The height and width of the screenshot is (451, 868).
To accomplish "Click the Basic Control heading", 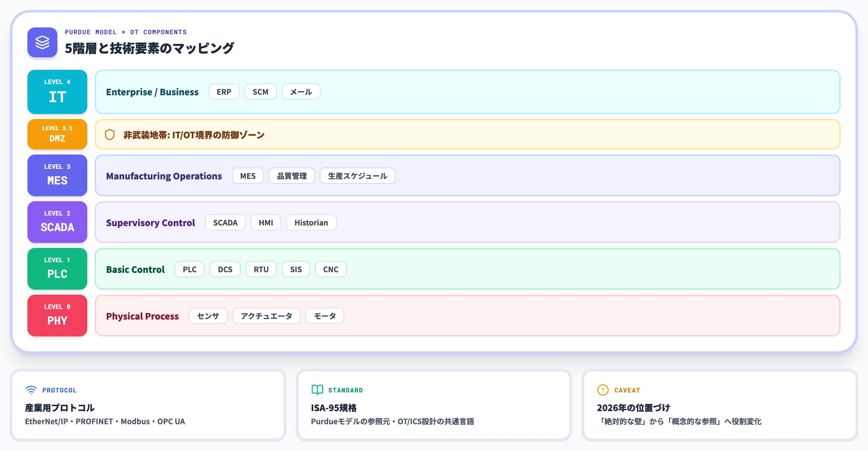I will click(135, 270).
